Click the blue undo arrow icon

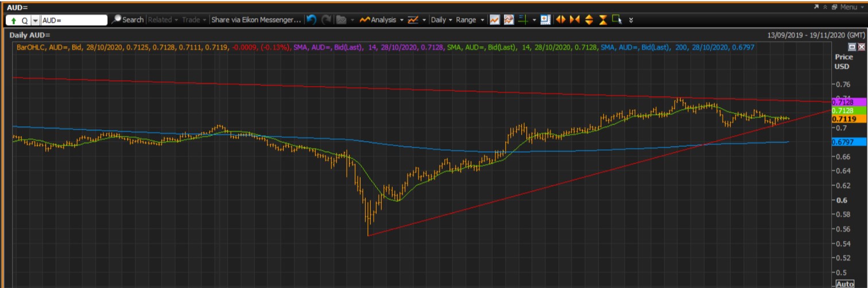[x=311, y=20]
